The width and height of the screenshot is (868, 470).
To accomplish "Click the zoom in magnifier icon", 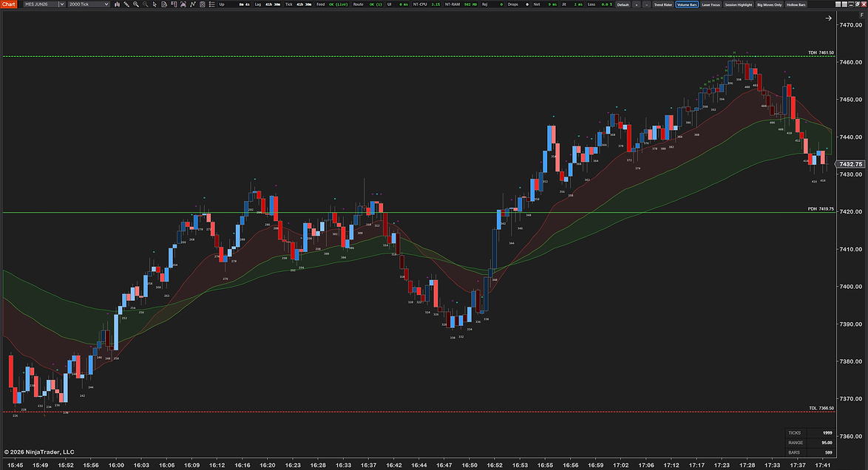I will pos(135,4).
